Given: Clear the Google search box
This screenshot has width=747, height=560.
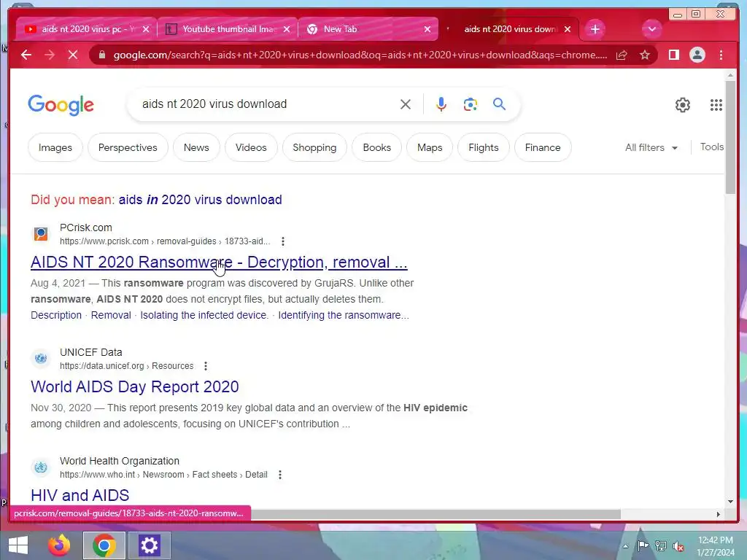Looking at the screenshot, I should (406, 104).
